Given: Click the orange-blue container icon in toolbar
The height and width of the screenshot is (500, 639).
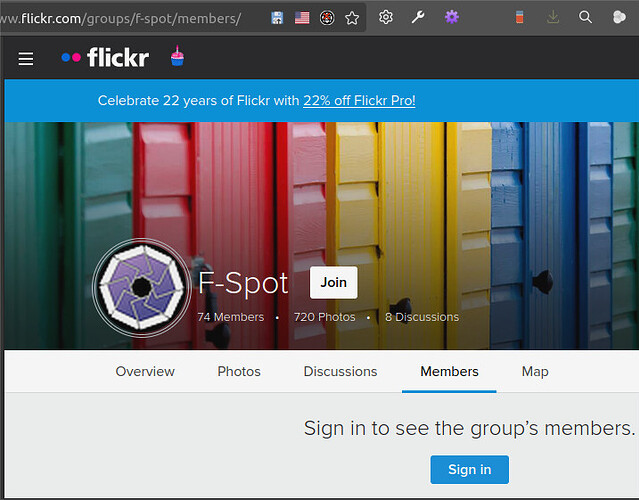Looking at the screenshot, I should 520,17.
